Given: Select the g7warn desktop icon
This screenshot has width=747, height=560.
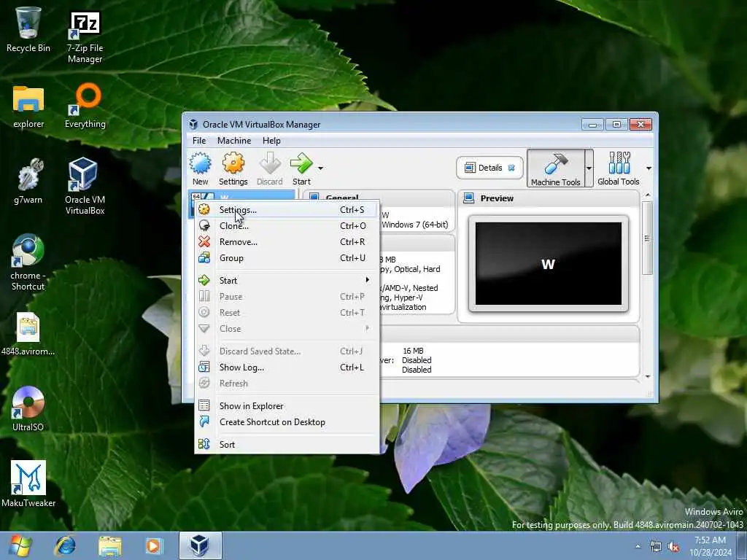Looking at the screenshot, I should pyautogui.click(x=28, y=181).
